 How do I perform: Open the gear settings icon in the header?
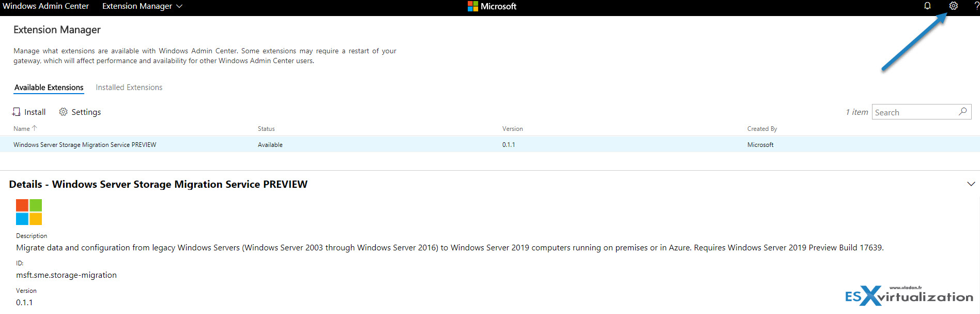[x=953, y=6]
